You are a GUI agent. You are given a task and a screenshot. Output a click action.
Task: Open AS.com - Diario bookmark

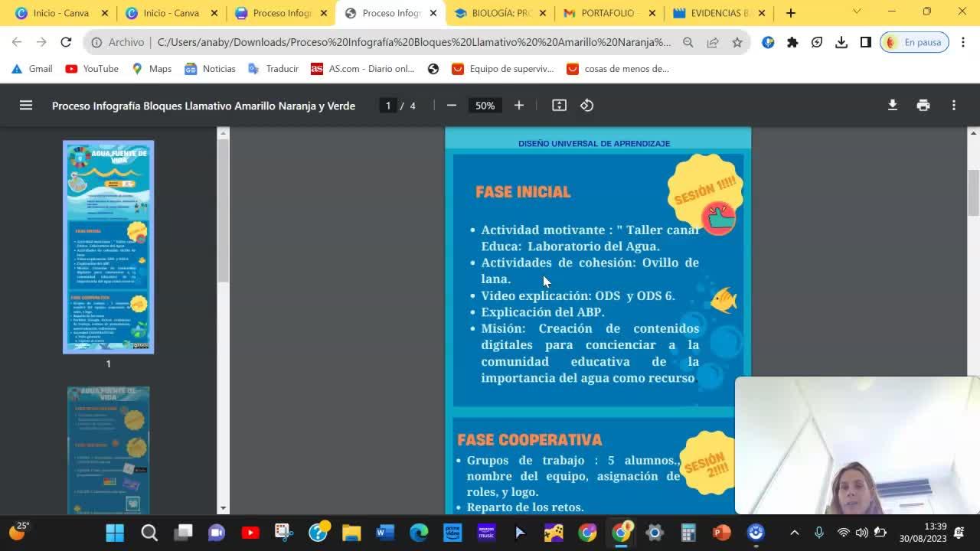362,69
